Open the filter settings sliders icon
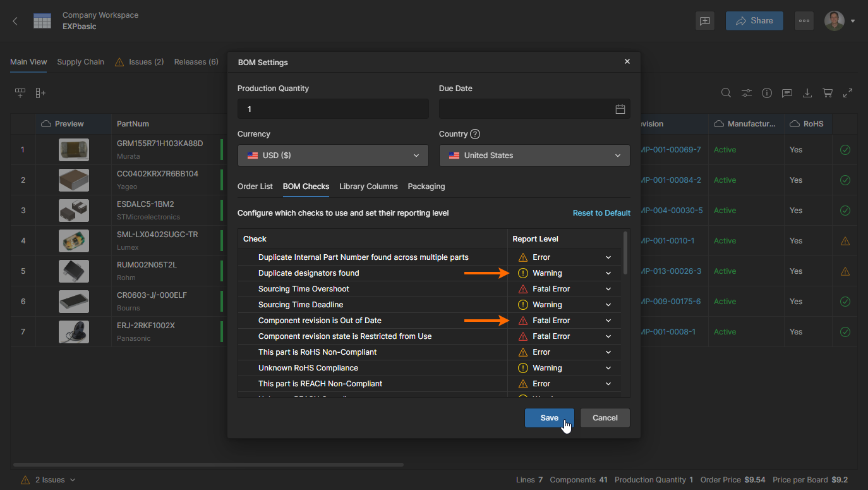 coord(746,93)
